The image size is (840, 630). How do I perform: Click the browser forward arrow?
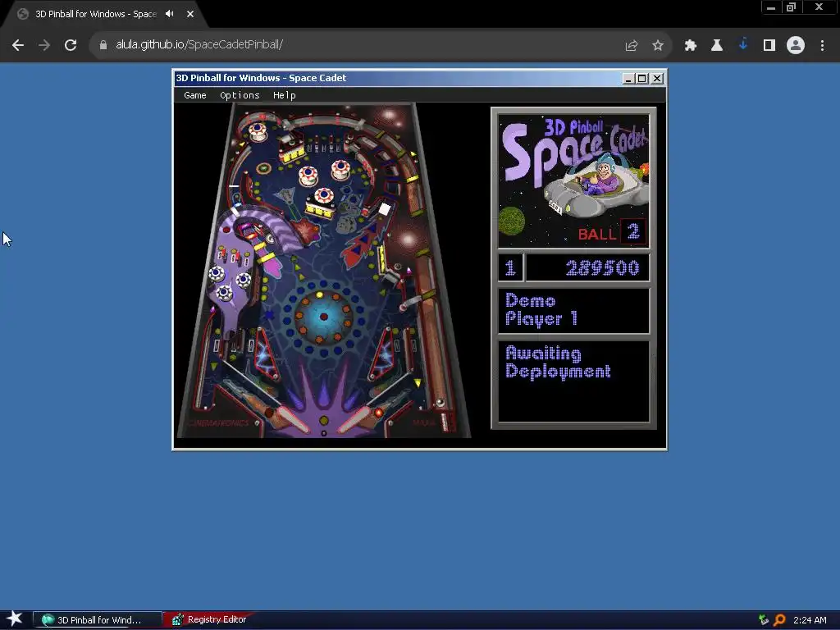(44, 45)
